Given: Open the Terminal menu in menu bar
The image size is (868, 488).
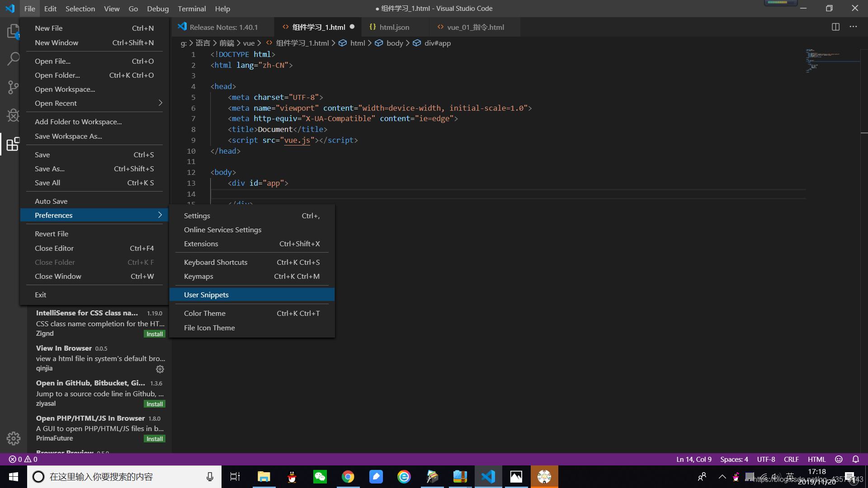Looking at the screenshot, I should point(192,9).
